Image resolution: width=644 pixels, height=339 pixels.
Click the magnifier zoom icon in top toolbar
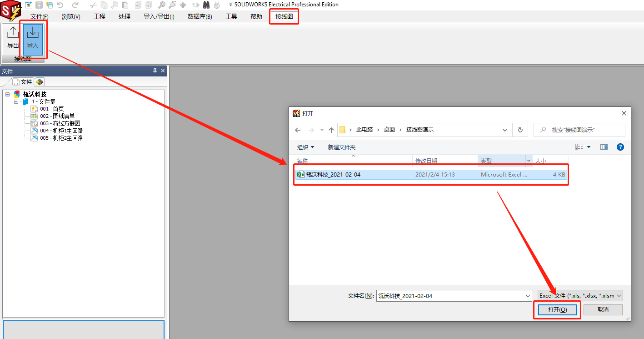coord(161,5)
